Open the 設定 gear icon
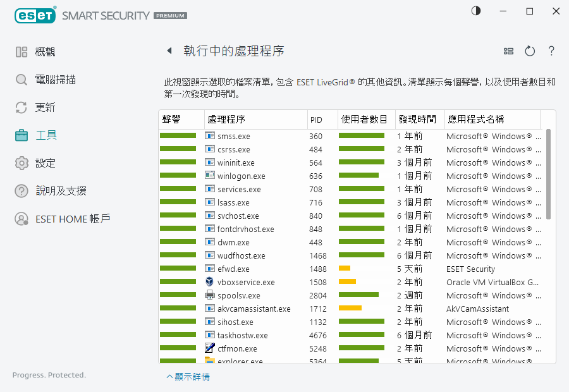The image size is (569, 392). pos(21,163)
